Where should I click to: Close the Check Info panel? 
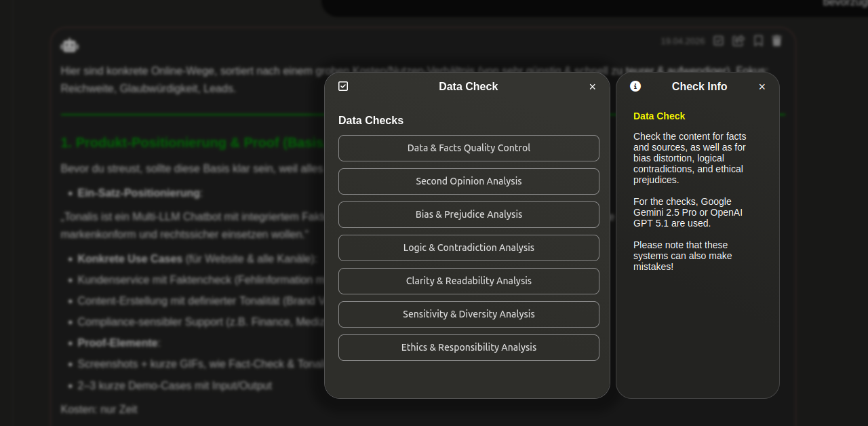click(x=762, y=87)
